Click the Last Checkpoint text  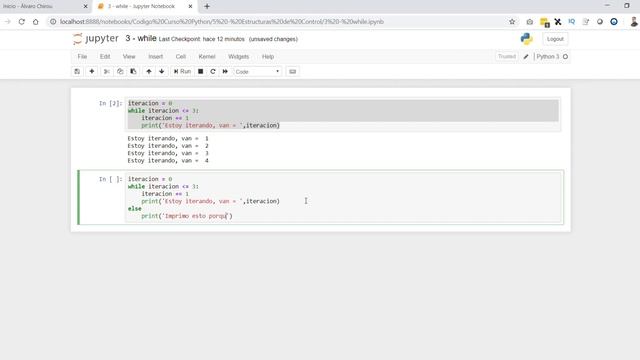click(x=202, y=39)
